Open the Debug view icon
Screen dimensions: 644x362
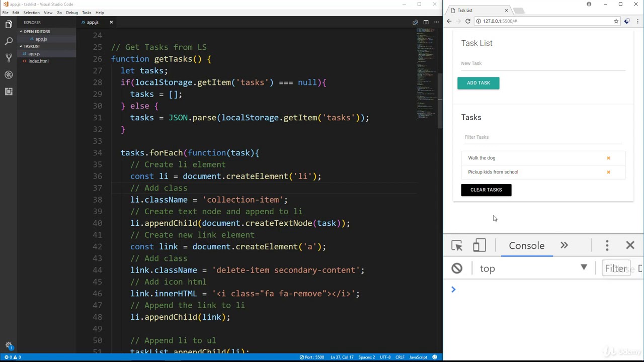(x=9, y=74)
